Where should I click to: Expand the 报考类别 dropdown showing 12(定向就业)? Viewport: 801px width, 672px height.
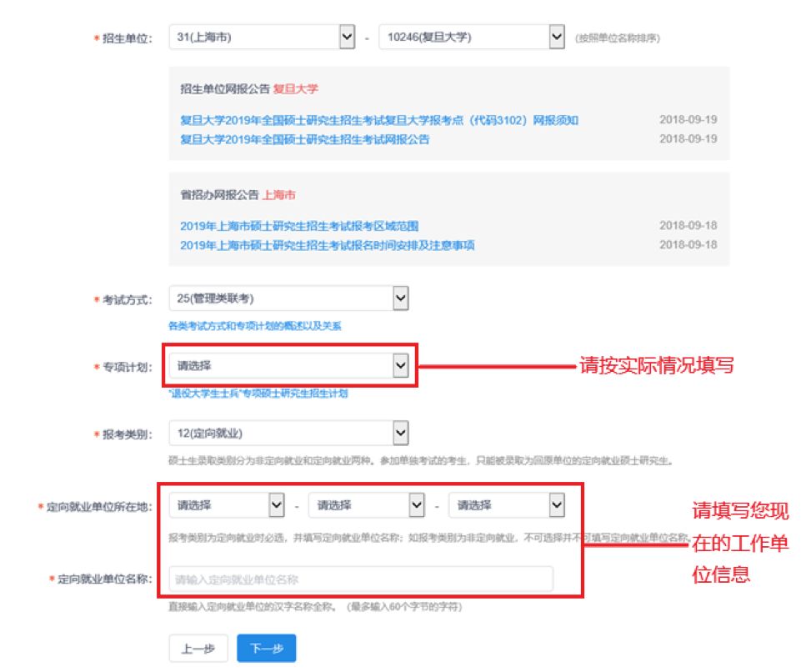[x=288, y=433]
